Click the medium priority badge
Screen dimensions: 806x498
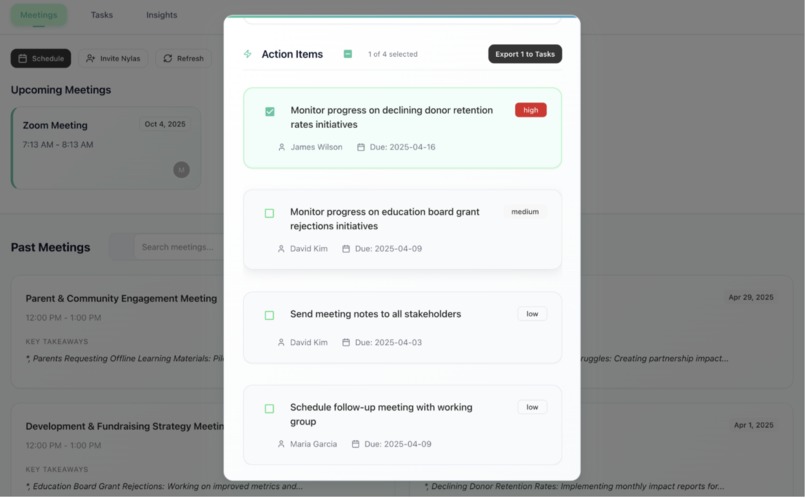click(x=525, y=212)
